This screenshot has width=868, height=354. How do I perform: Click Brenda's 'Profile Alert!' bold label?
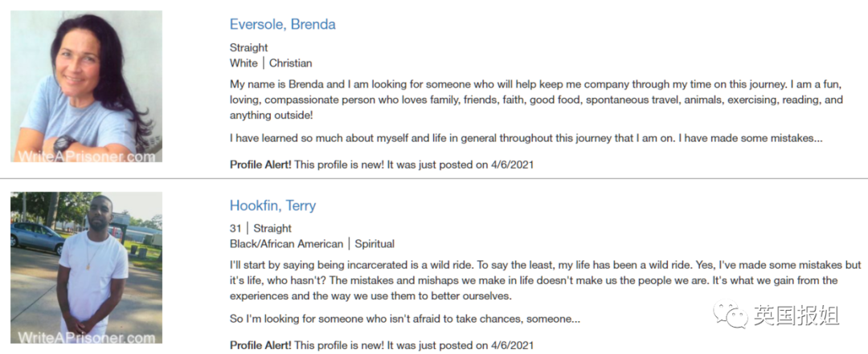pyautogui.click(x=260, y=165)
